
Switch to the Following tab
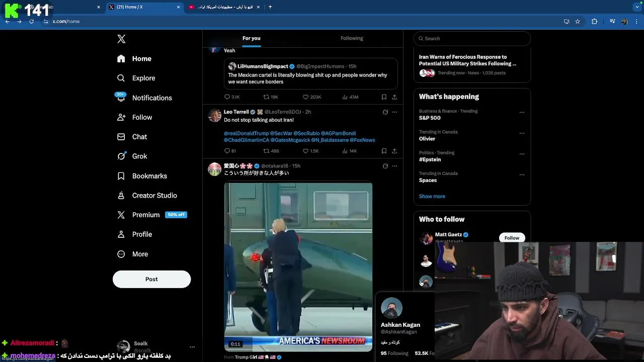pyautogui.click(x=352, y=38)
